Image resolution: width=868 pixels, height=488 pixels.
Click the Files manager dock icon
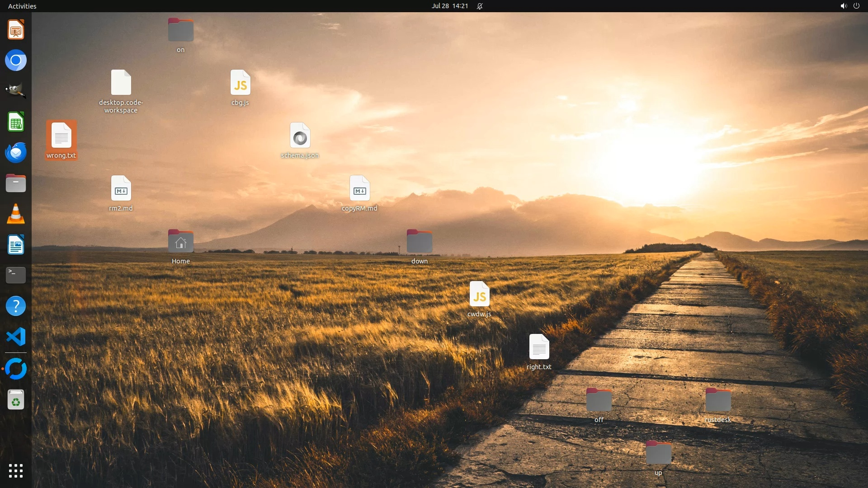16,183
